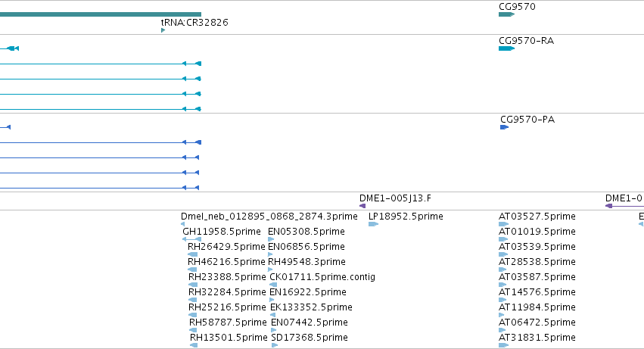Image resolution: width=644 pixels, height=349 pixels.
Task: Select the RH58787.5prime label
Action: point(228,323)
